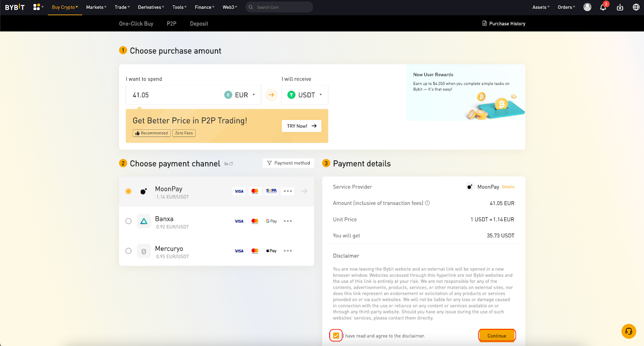Click the arrow at end of MoonPay row
The height and width of the screenshot is (346, 644).
(304, 191)
